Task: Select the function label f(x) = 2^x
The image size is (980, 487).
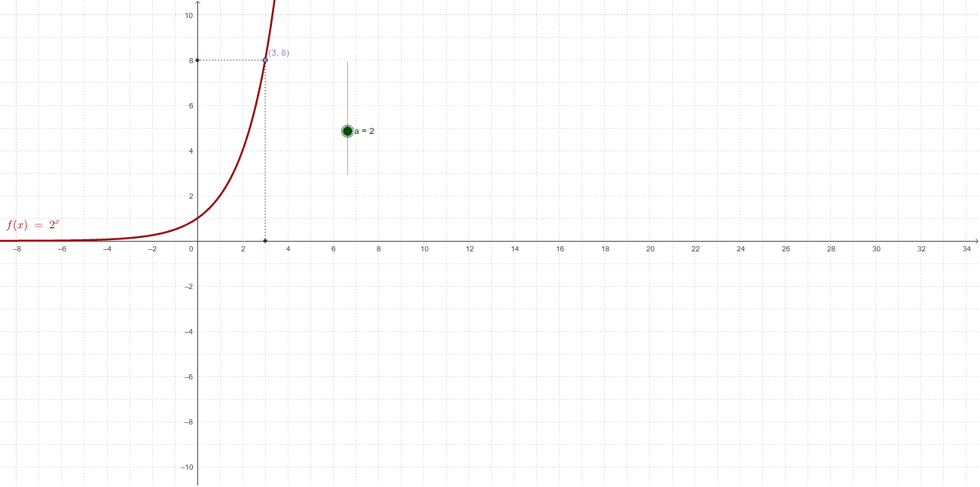Action: pyautogui.click(x=33, y=224)
